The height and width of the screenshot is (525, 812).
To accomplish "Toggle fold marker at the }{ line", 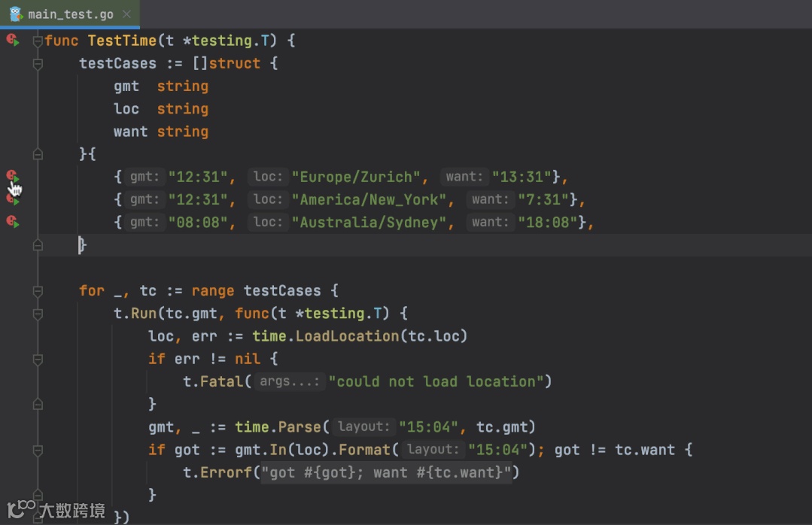I will pyautogui.click(x=38, y=154).
